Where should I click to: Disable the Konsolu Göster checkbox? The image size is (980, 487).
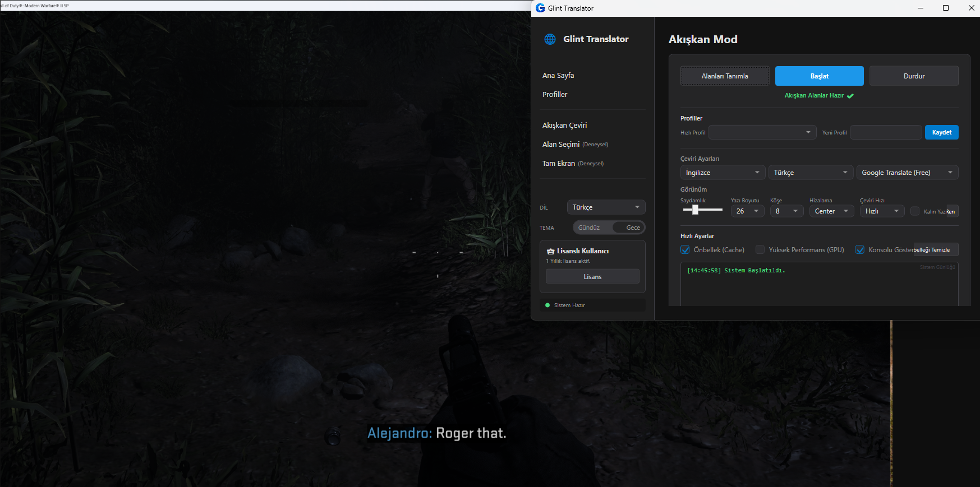tap(860, 250)
